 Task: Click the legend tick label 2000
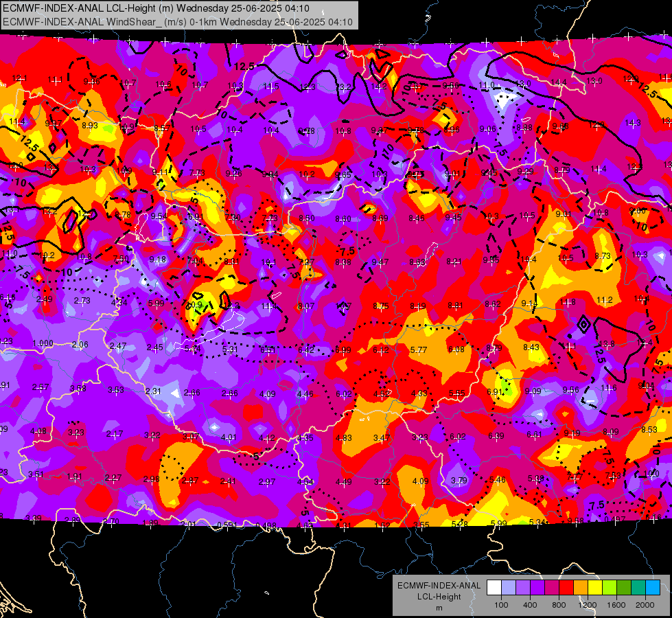[x=645, y=605]
